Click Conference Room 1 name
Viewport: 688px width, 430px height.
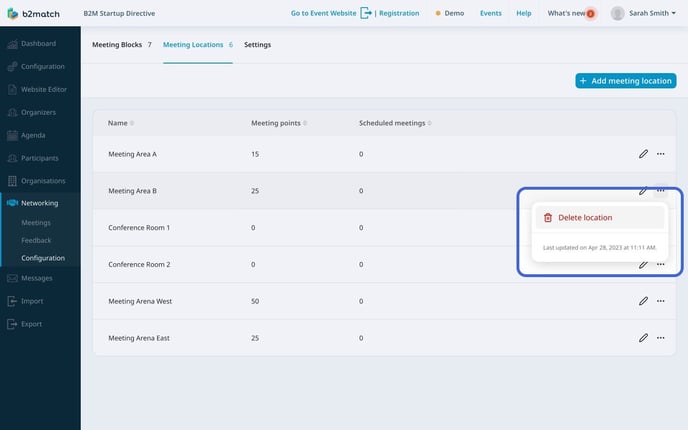coord(139,228)
